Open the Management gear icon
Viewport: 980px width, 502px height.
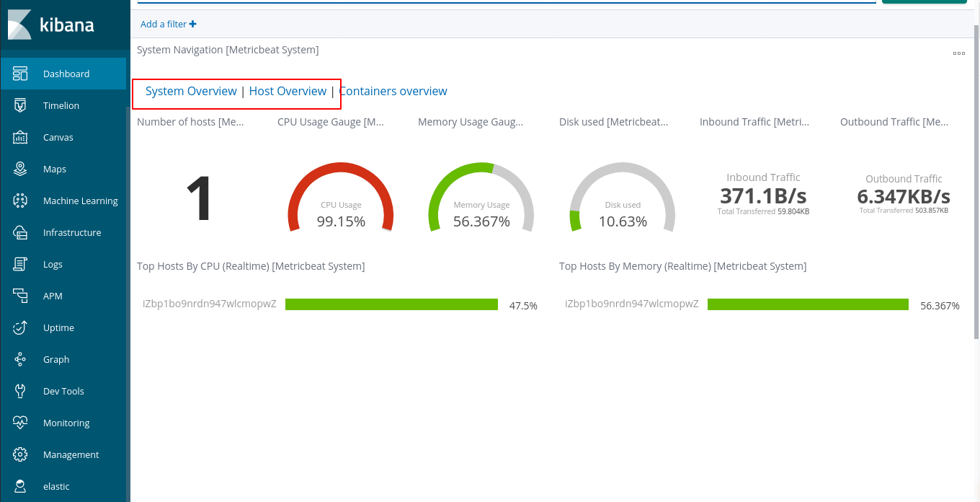pos(20,454)
